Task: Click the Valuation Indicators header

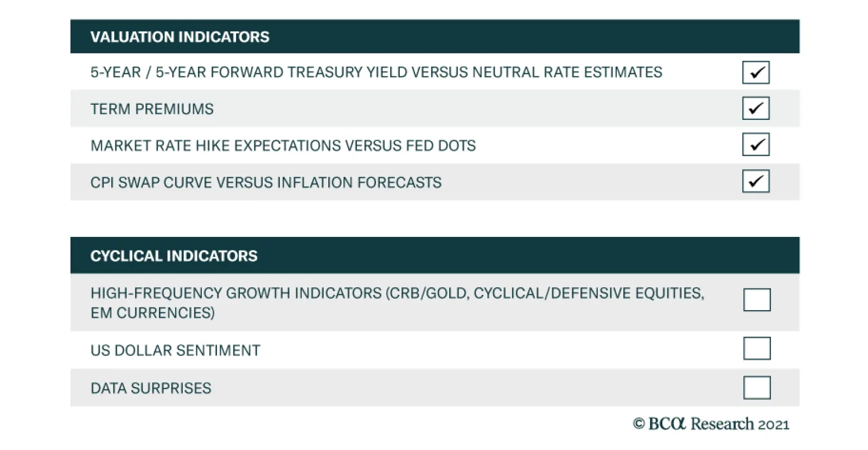Action: tap(180, 37)
